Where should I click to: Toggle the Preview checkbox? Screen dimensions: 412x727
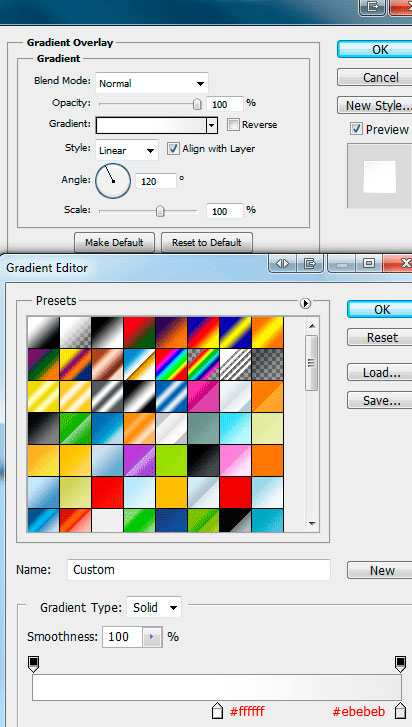coord(356,129)
